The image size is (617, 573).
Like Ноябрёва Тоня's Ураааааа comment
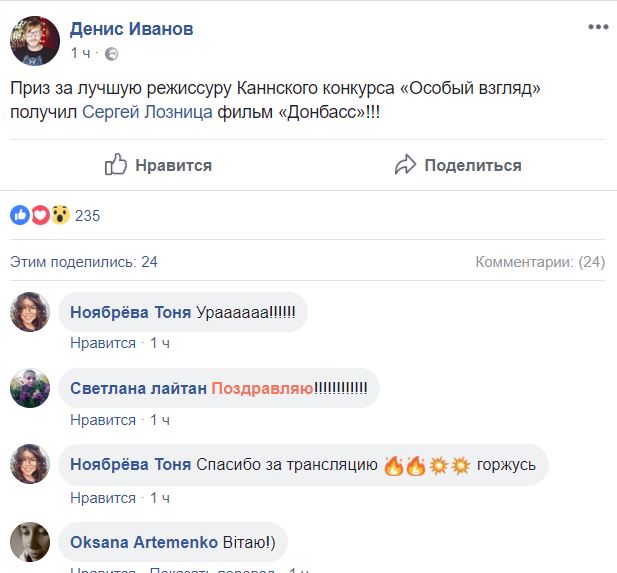point(103,343)
